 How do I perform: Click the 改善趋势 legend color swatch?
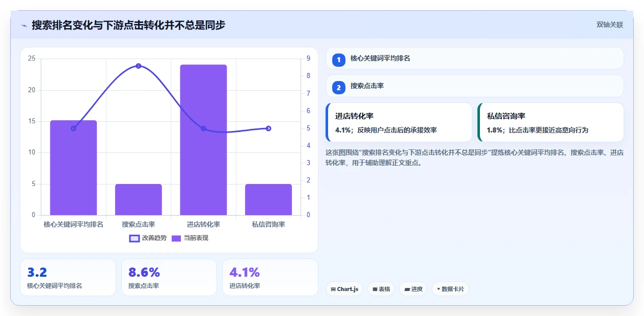pyautogui.click(x=135, y=238)
